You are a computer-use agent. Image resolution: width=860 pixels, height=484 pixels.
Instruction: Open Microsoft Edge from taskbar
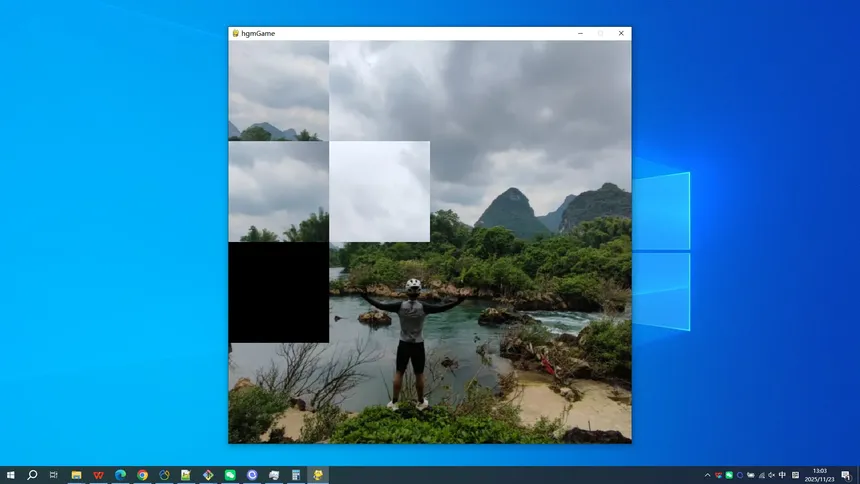pos(120,475)
